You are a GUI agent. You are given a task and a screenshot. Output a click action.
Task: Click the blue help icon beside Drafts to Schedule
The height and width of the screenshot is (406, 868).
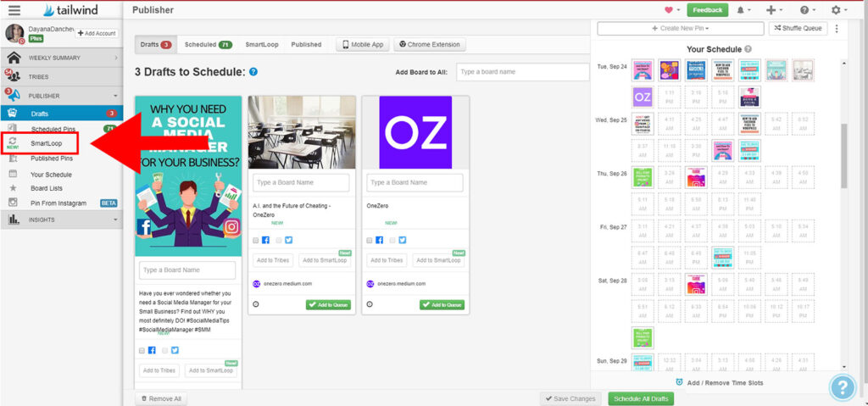click(x=253, y=71)
